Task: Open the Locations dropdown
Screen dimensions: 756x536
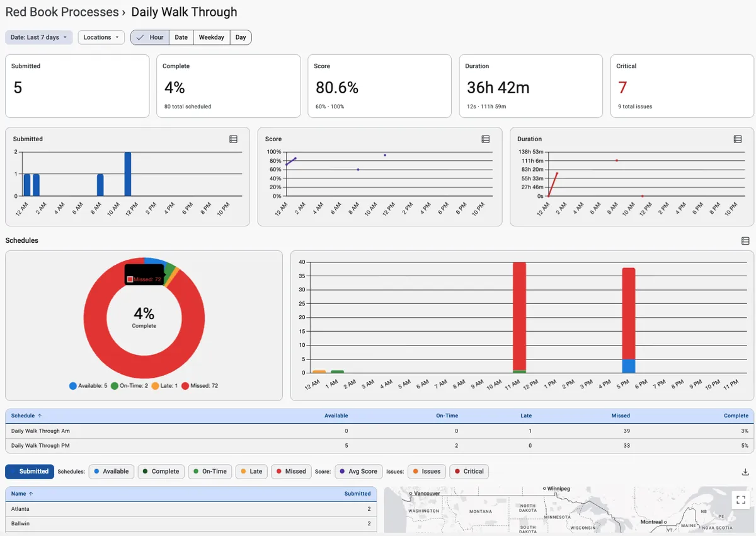Action: click(101, 37)
